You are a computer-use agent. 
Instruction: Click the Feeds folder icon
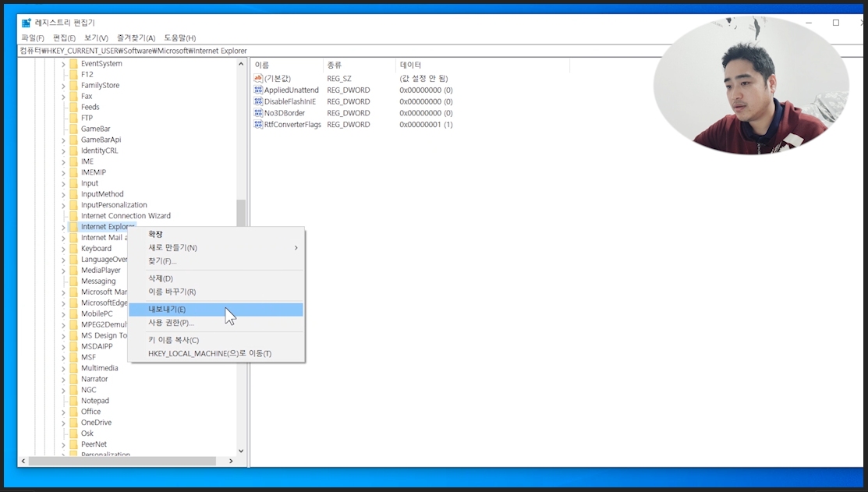click(x=73, y=107)
